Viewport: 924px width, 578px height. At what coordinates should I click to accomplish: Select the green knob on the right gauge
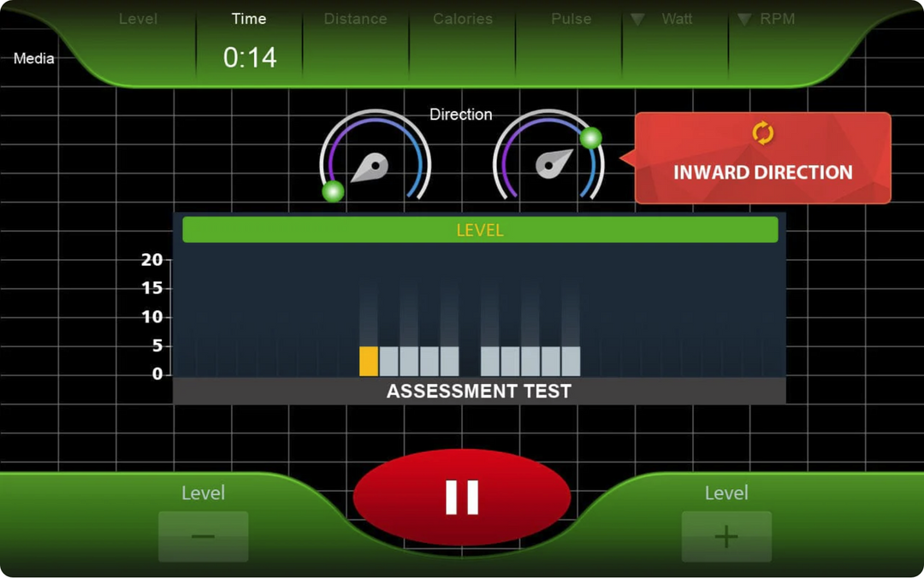pos(590,138)
